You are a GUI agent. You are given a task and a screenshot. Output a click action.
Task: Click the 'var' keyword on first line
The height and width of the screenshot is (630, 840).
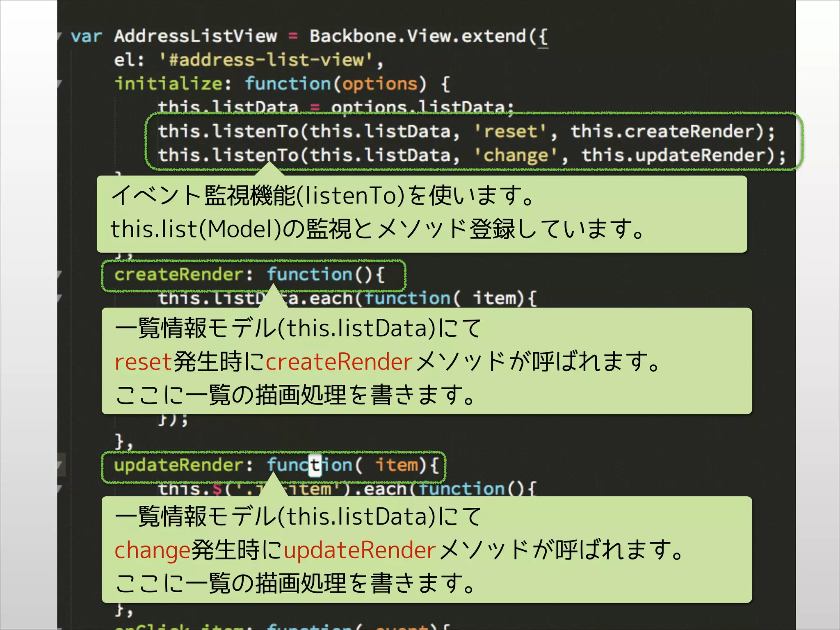[86, 37]
